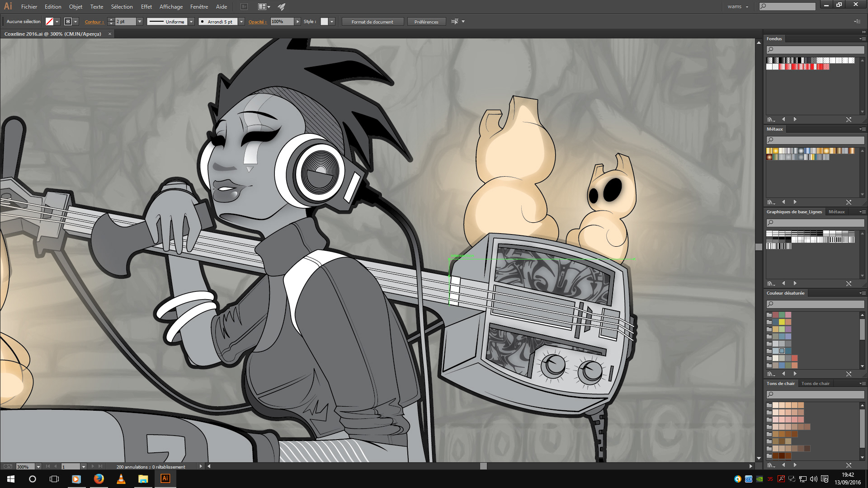
Task: Click the no-fill icon in Tons de chair panel
Action: click(x=849, y=465)
